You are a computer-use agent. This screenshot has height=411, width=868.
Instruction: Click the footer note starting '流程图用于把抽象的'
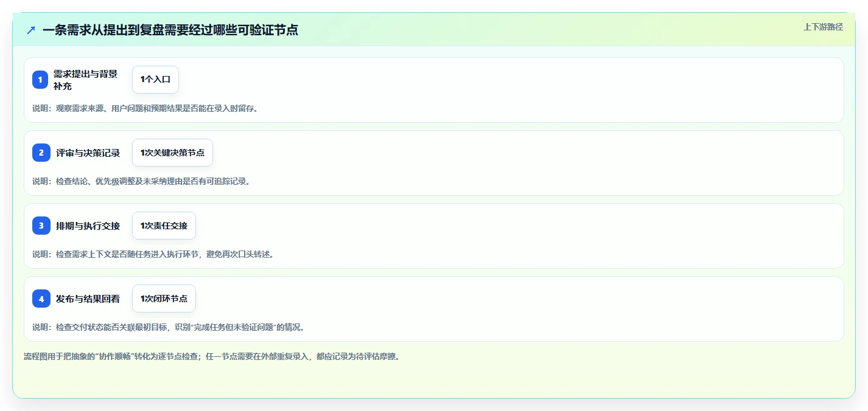click(212, 356)
